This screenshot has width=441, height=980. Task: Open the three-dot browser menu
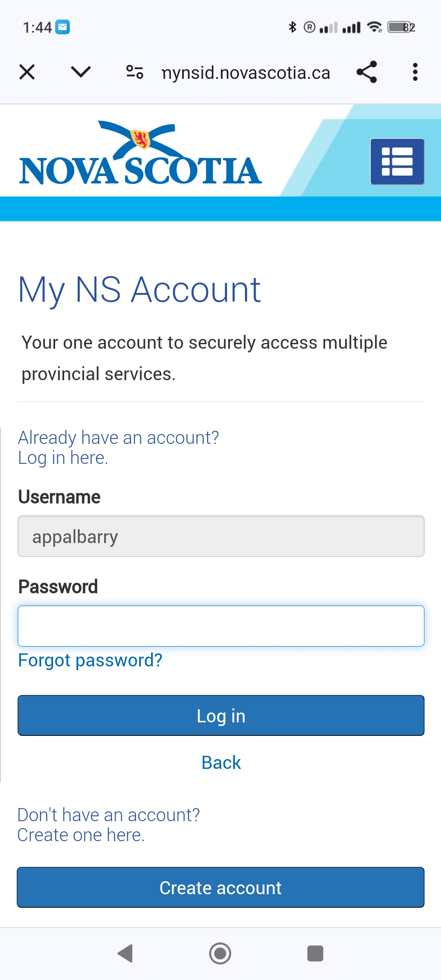click(415, 72)
